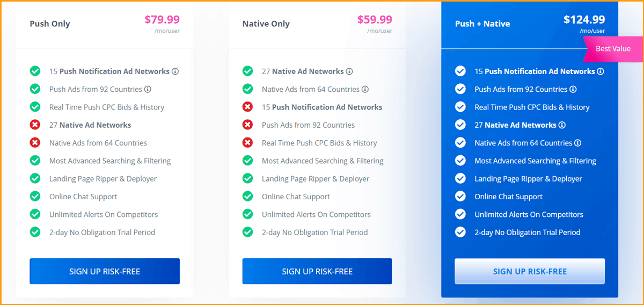Click green check beside Native Only 2-day Trial Period
Viewport: 644px width, 305px height.
pos(247,233)
